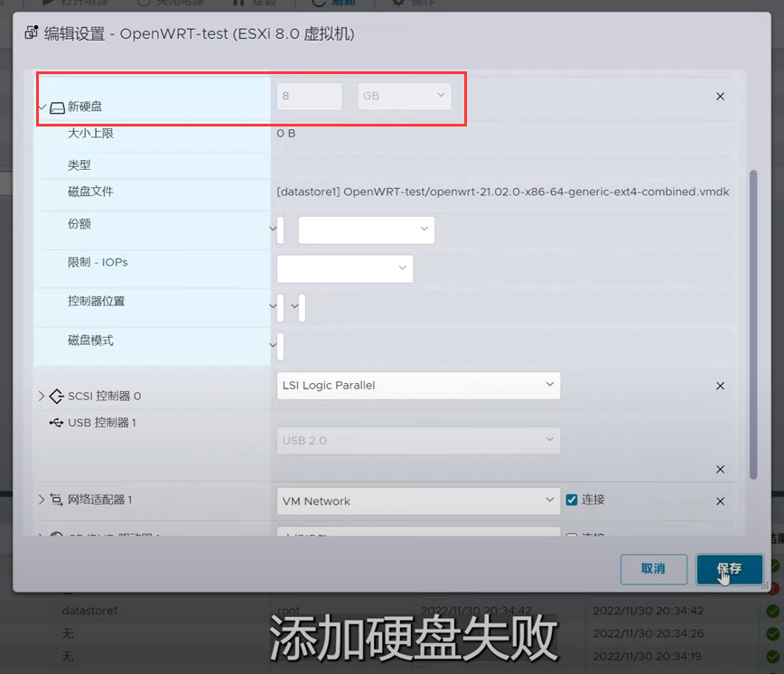Click the green success icon in the 20:34:26 row
Screen dimensions: 784x674
coord(773,633)
